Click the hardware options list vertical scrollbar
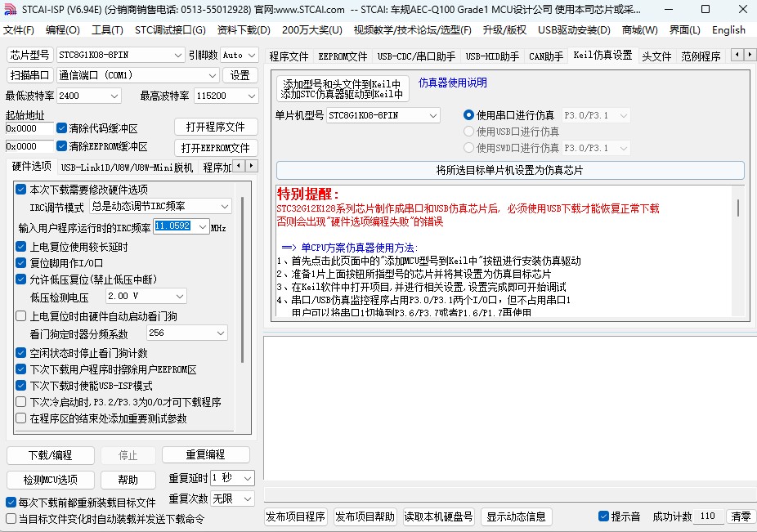The height and width of the screenshot is (532, 757). tap(242, 279)
